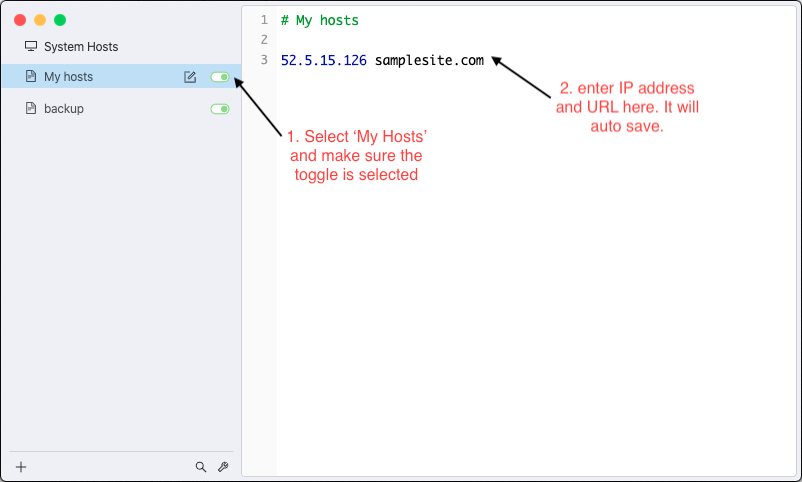The height and width of the screenshot is (482, 802).
Task: Disable the backup hosts toggle
Action: [x=220, y=108]
